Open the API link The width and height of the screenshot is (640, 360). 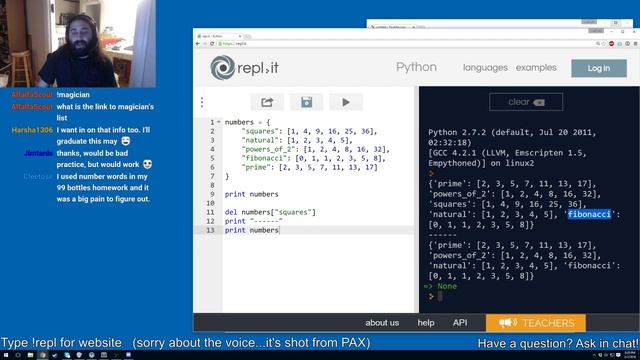click(460, 323)
